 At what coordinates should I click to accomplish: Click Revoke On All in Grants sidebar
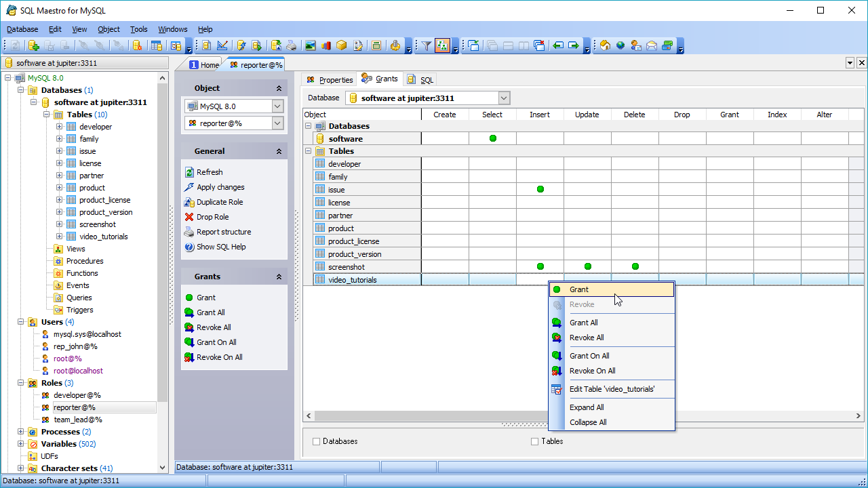[219, 357]
